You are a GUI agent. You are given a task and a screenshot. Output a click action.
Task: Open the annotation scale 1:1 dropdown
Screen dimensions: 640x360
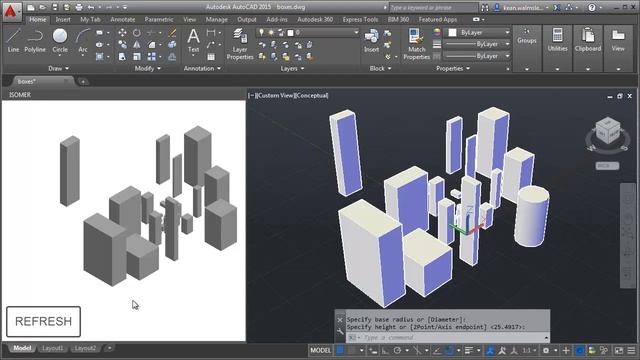click(x=530, y=351)
